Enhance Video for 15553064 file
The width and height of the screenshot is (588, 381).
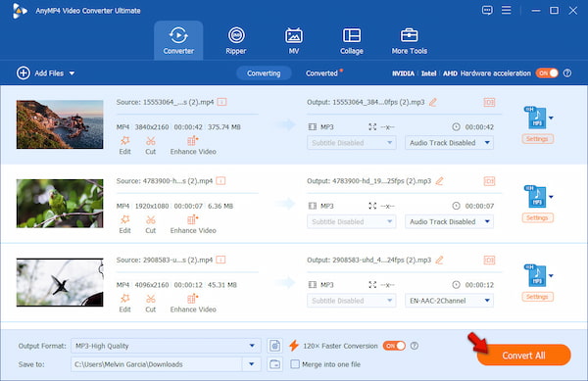point(193,145)
